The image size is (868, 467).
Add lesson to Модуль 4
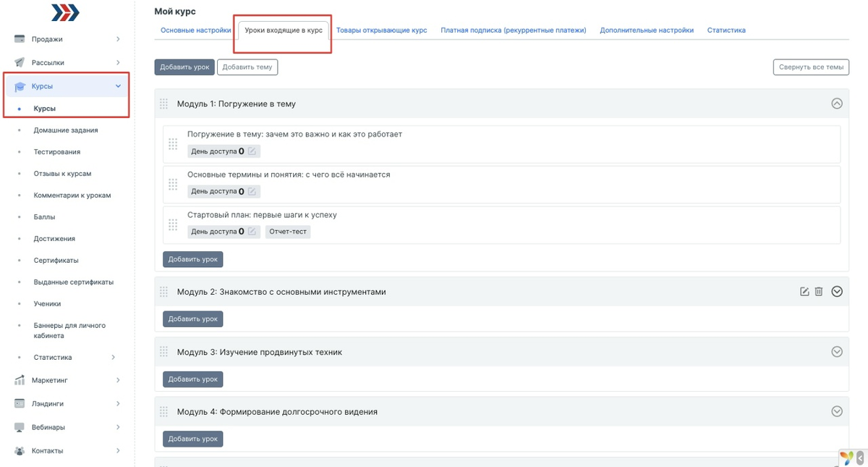[x=193, y=439]
